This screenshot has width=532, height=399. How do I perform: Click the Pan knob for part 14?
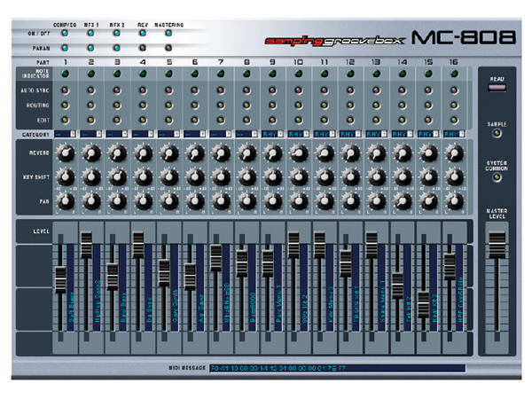pos(403,201)
